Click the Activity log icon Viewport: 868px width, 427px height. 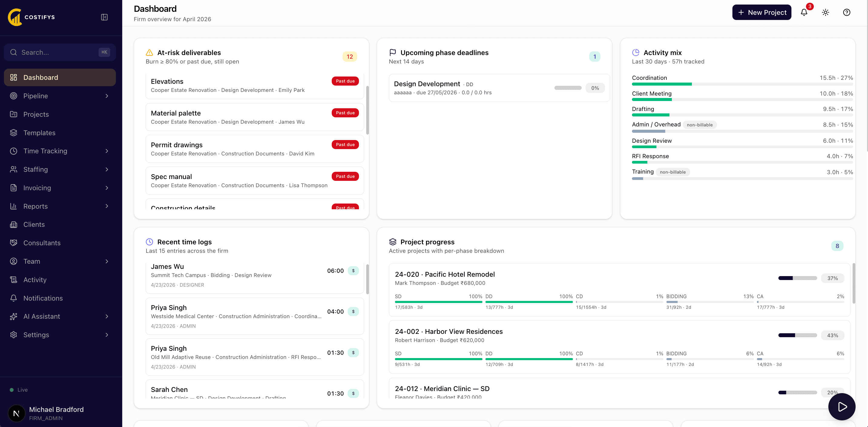[14, 280]
